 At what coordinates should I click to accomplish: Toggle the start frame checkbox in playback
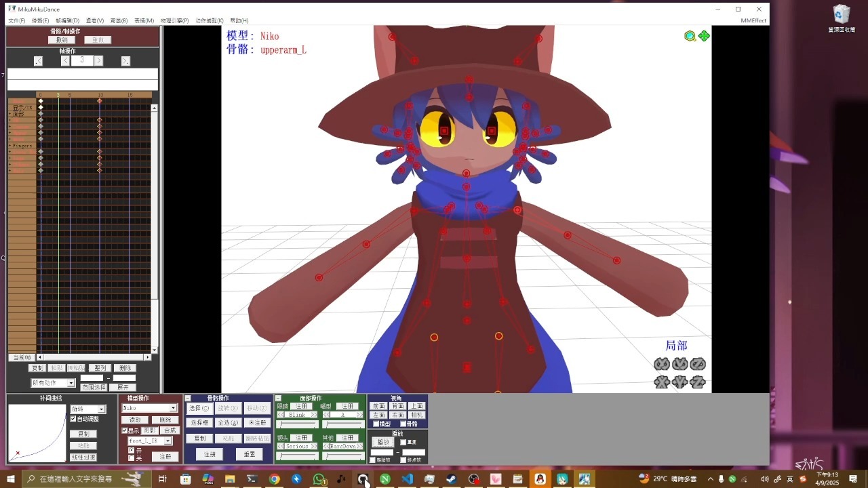[372, 460]
